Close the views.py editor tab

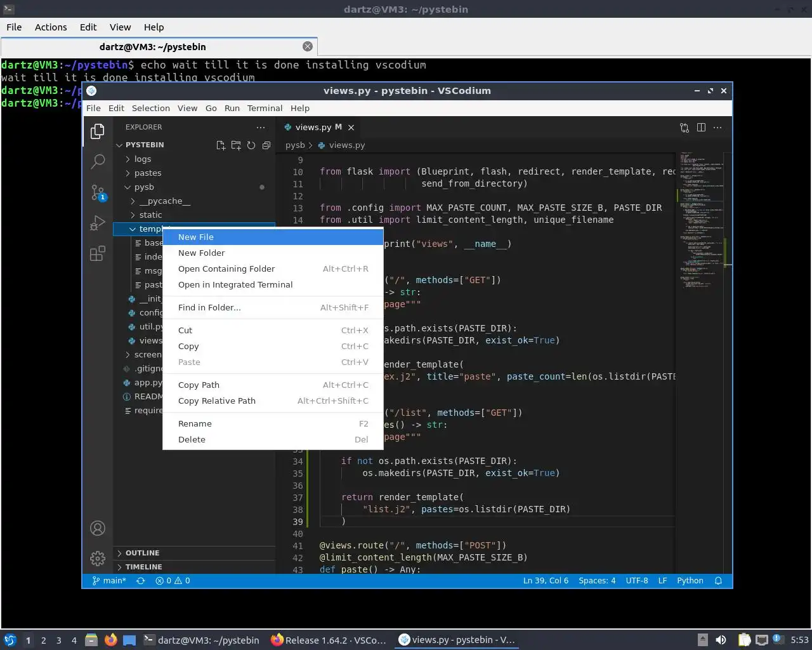pos(351,128)
